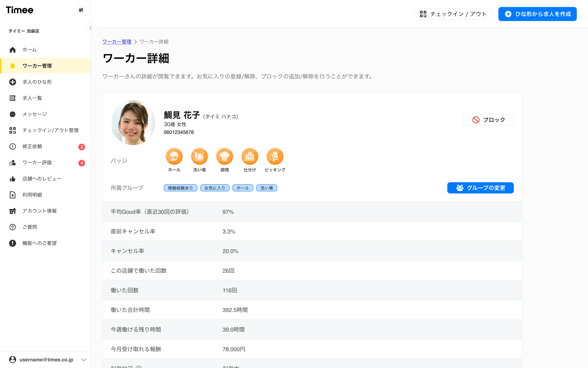The width and height of the screenshot is (588, 368).
Task: Click QR icon for チェックイン/アウト管理
Action: pos(13,130)
